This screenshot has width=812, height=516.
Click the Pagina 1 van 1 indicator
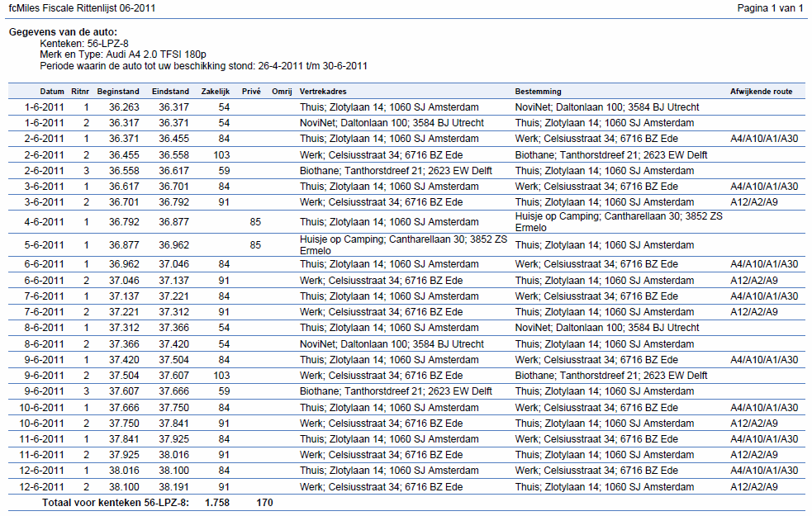(769, 8)
